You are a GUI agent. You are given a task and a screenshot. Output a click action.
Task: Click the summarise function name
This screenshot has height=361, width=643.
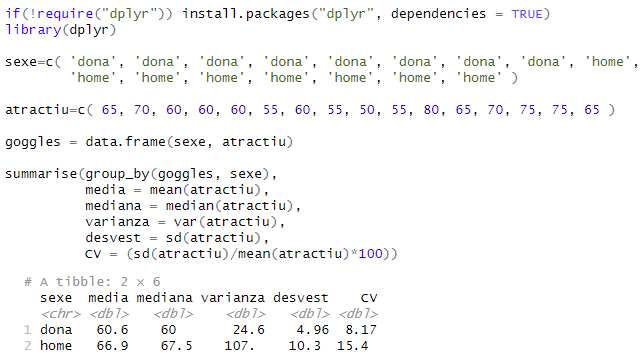point(41,174)
